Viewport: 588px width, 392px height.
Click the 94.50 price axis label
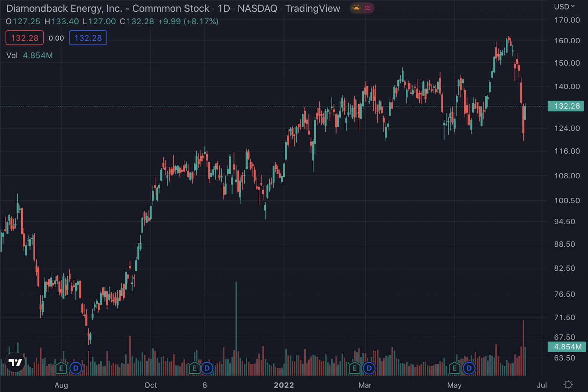[565, 222]
